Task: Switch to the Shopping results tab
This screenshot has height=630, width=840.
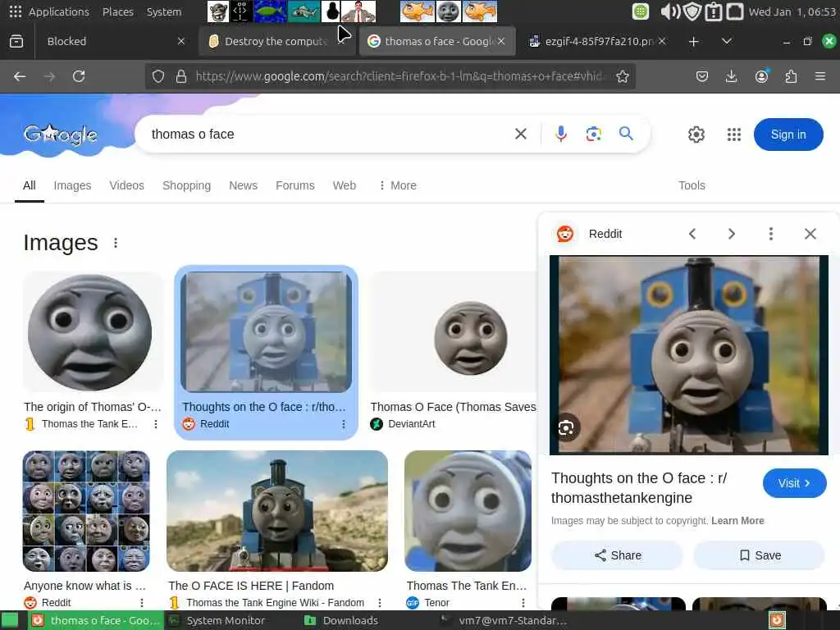Action: (186, 185)
